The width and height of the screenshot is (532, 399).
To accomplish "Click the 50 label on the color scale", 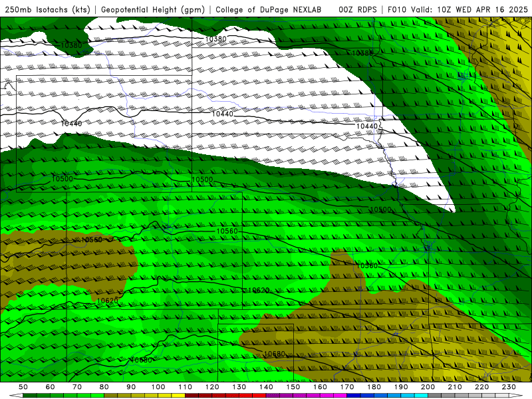I will coord(23,387).
